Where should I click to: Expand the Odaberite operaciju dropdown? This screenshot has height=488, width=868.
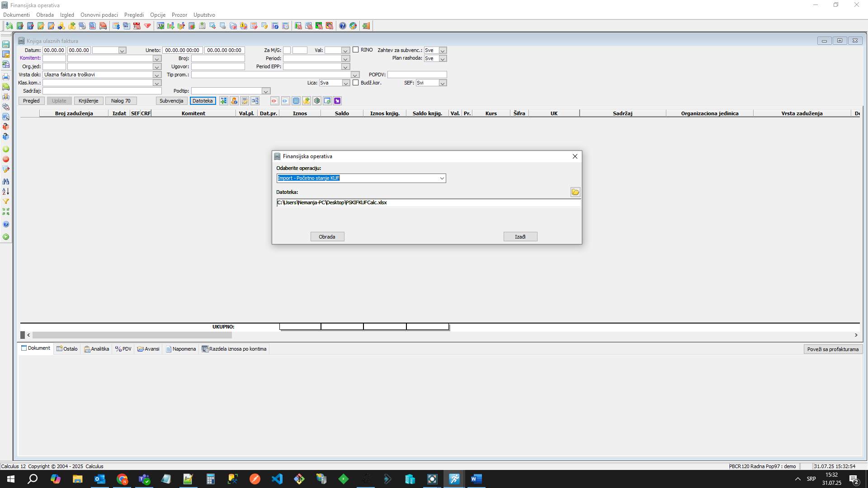pos(442,178)
